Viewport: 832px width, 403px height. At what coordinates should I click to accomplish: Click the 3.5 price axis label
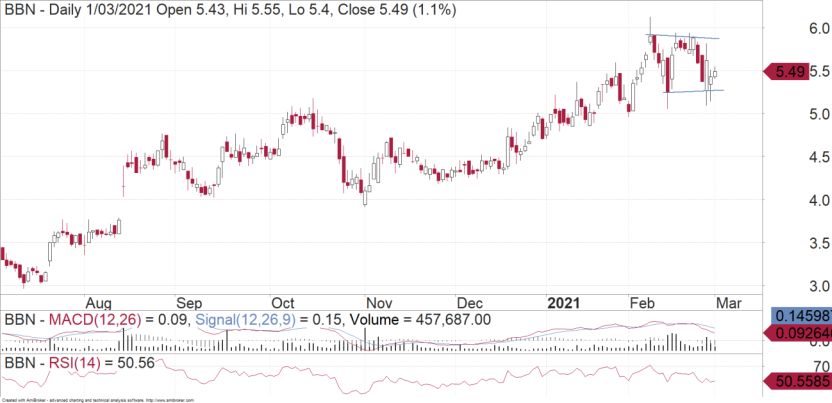click(x=817, y=243)
